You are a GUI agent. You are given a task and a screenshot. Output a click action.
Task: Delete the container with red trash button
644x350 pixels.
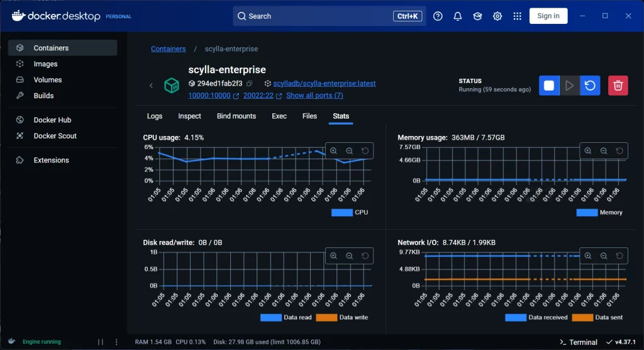point(618,86)
